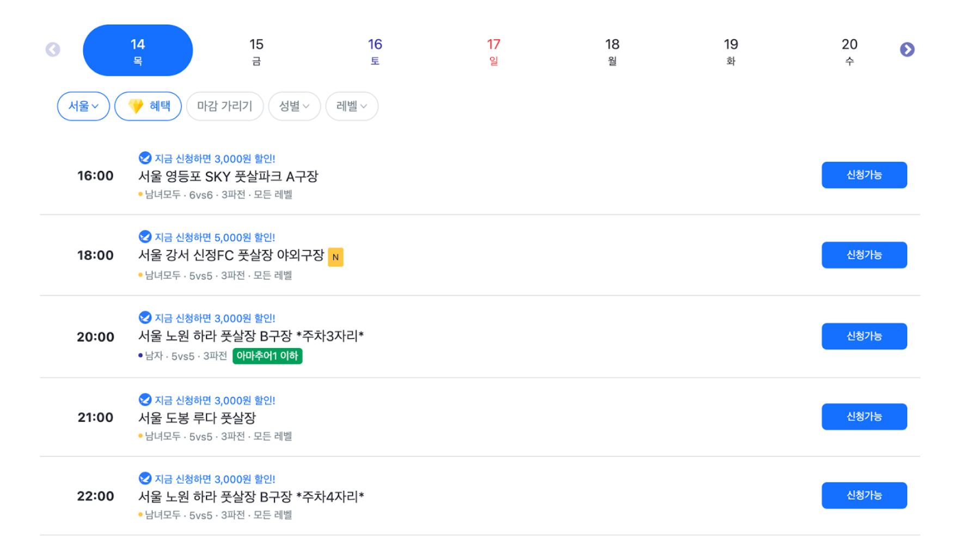Click discount check icon on 16:00 match

click(145, 158)
